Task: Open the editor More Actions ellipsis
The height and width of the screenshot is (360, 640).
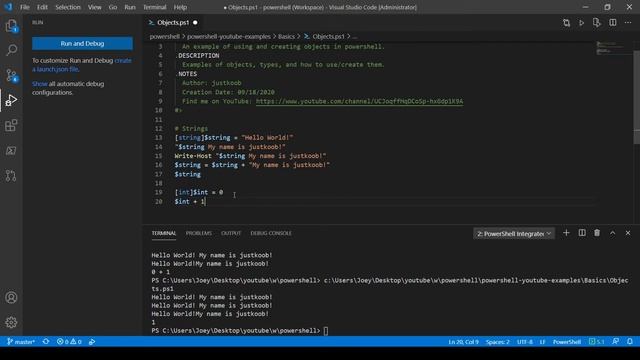Action: (x=628, y=23)
